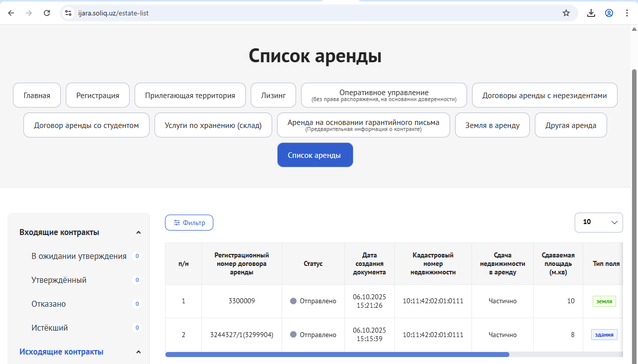Click Кадастровый номер недвижимости header
638x364 pixels.
coord(433,263)
